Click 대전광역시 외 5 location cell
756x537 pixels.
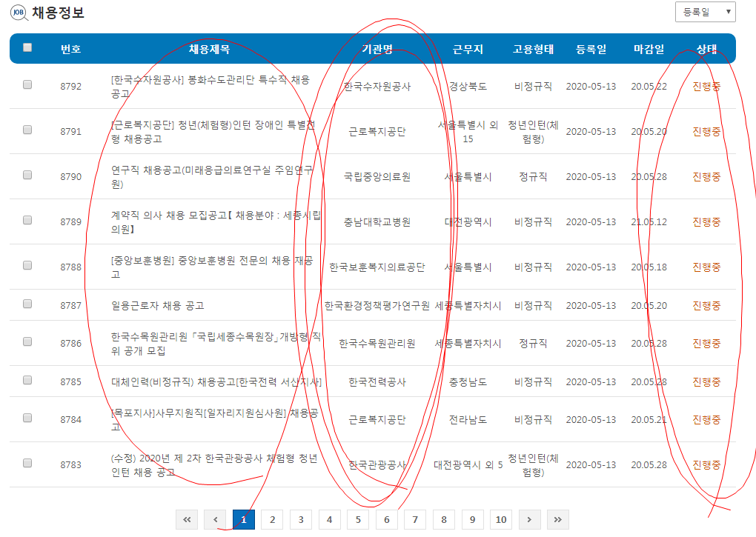click(468, 464)
